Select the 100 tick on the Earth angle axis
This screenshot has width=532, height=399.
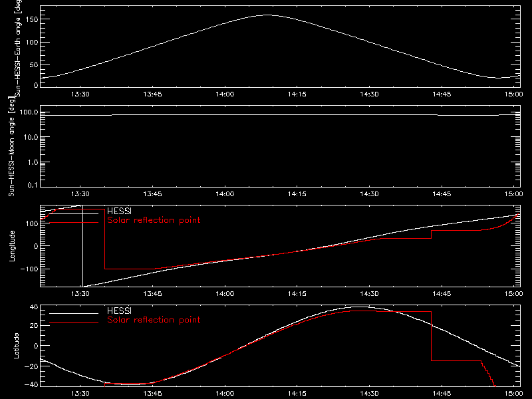click(x=31, y=43)
